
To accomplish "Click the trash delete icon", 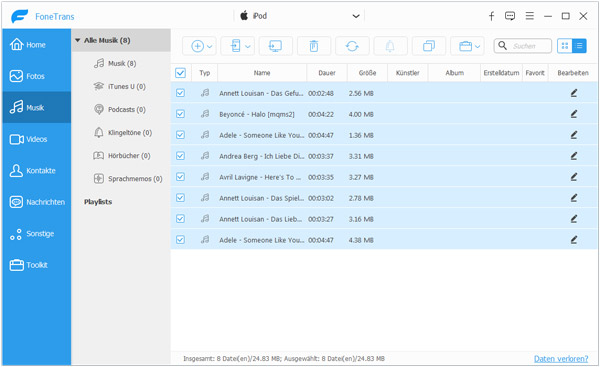I will (314, 46).
